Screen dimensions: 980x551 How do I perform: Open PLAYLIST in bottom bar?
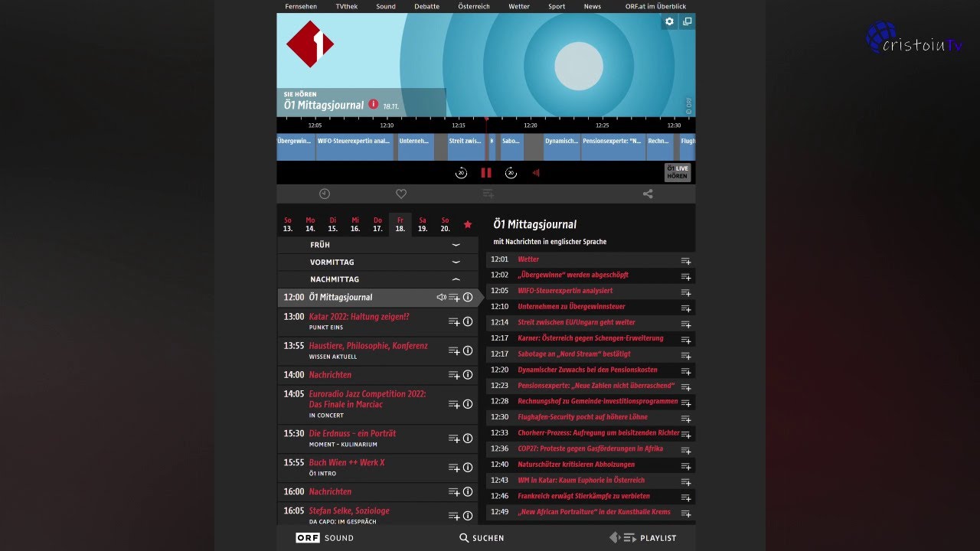(x=642, y=538)
